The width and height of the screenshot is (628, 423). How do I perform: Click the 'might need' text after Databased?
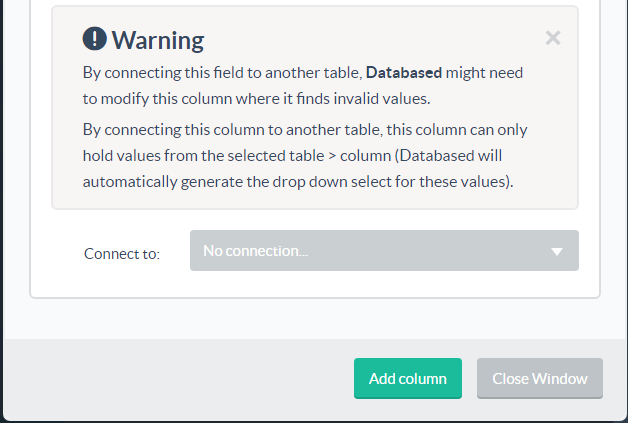484,73
